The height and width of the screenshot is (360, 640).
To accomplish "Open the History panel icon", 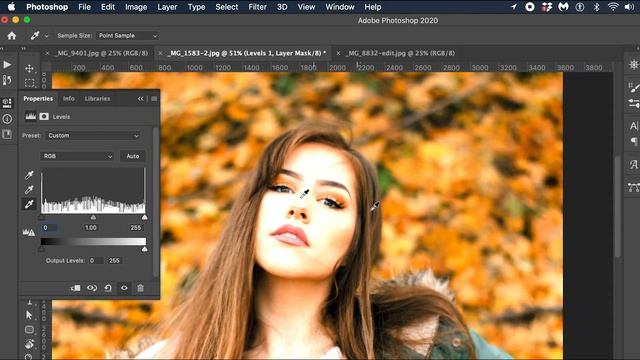I will coord(7,80).
